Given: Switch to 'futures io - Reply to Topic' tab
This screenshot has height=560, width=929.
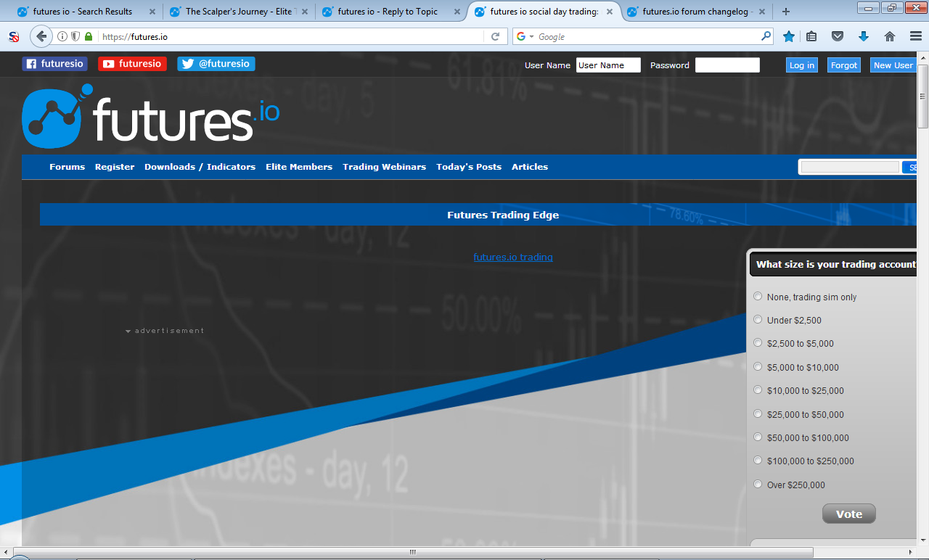Looking at the screenshot, I should pyautogui.click(x=390, y=12).
